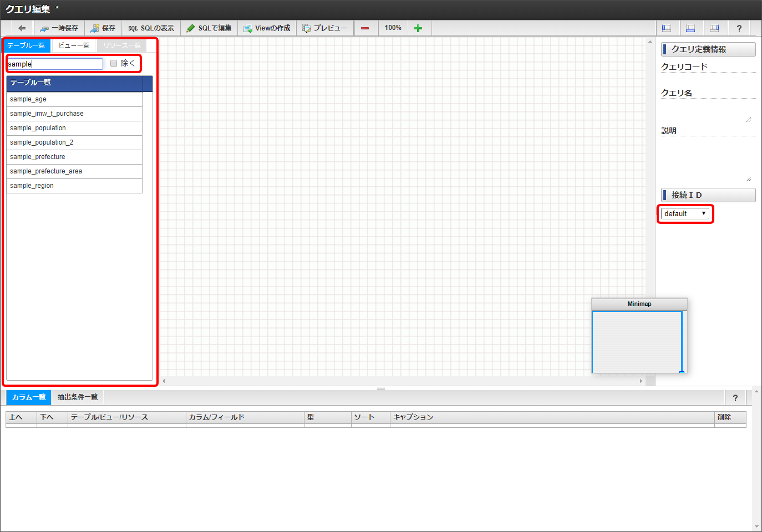Zoom in with green plus icon
The height and width of the screenshot is (532, 762).
coord(418,28)
